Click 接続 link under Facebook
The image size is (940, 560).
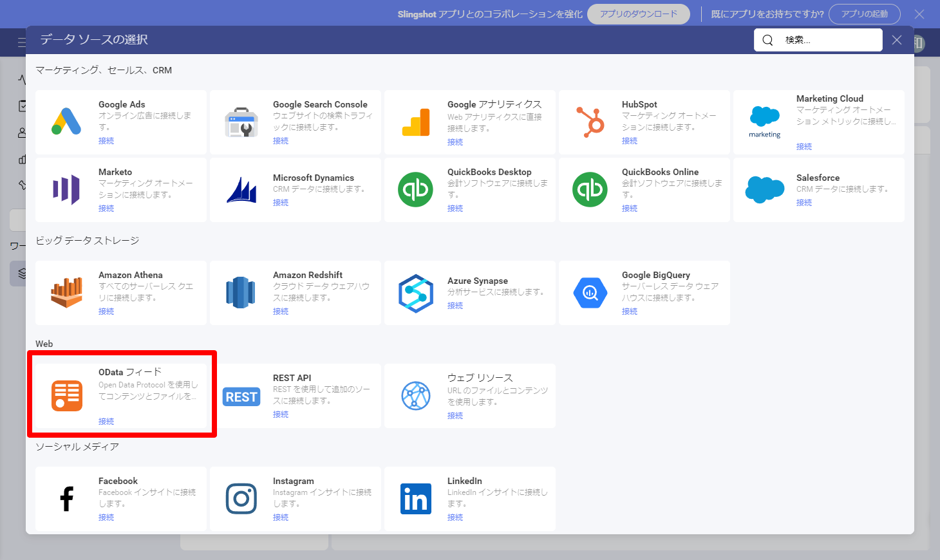[106, 518]
